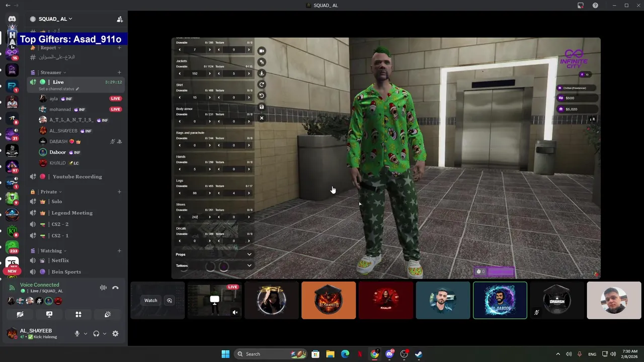Select user Daboor in voice list
The height and width of the screenshot is (362, 644).
pos(57,152)
